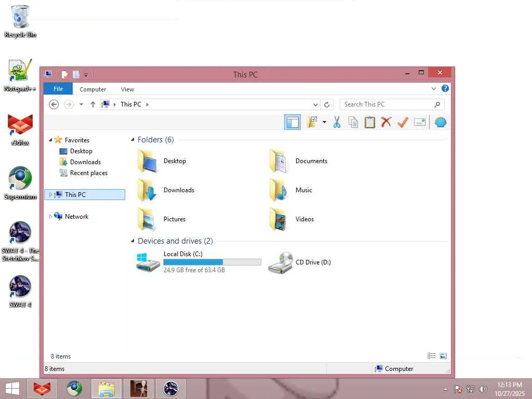532x399 pixels.
Task: Click the SWAT 4 taskbar icon
Action: [170, 389]
